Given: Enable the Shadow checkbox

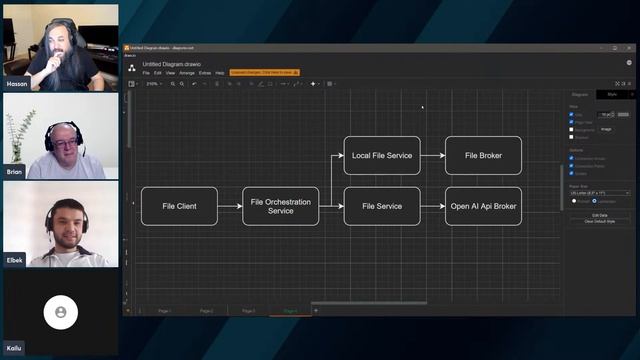Looking at the screenshot, I should coord(571,137).
